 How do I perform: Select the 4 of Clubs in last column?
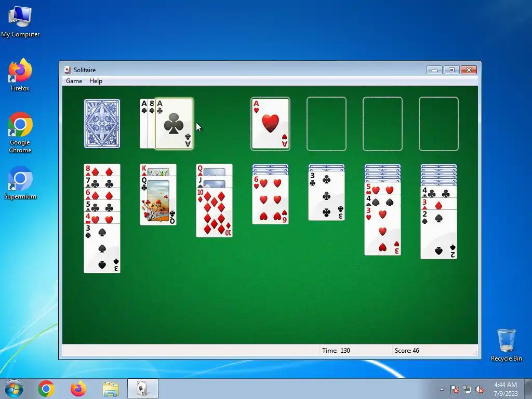coord(438,192)
